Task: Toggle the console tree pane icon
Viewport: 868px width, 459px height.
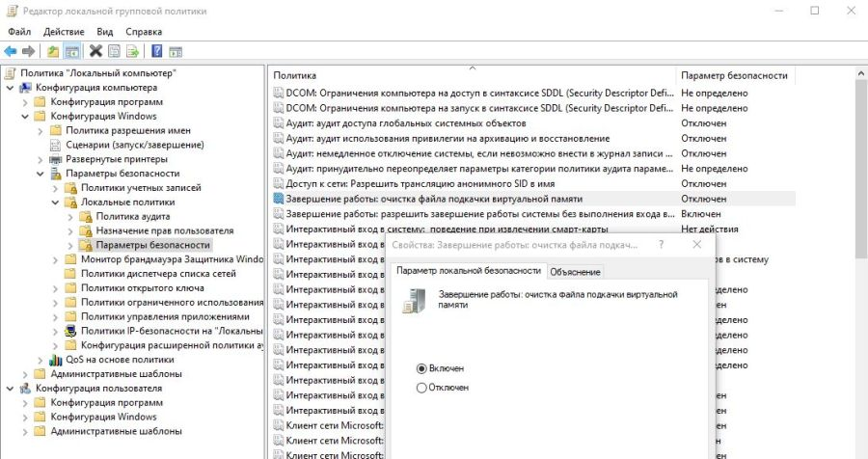Action: (x=72, y=51)
